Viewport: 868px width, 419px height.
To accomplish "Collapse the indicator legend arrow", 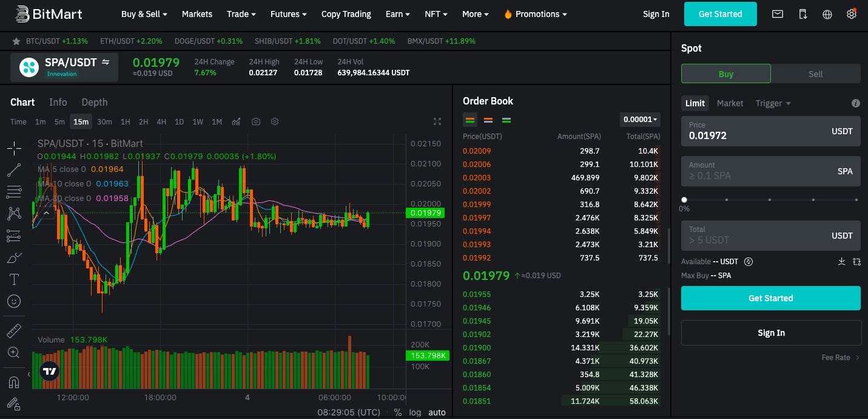I will point(45,213).
